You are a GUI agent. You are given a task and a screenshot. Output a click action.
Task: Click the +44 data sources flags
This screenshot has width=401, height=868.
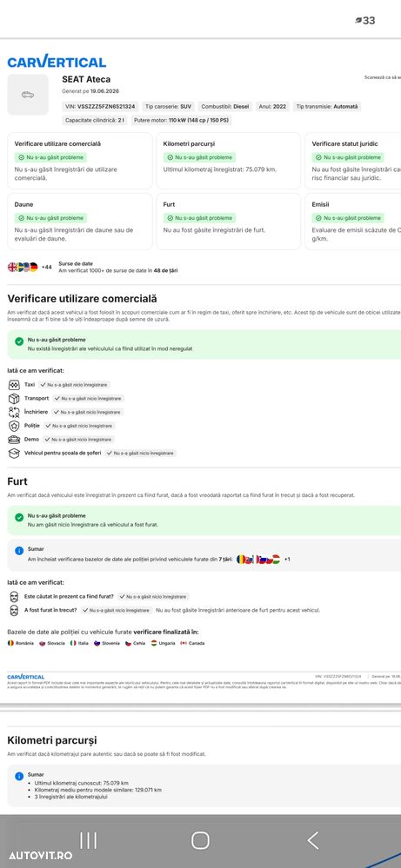coord(30,267)
